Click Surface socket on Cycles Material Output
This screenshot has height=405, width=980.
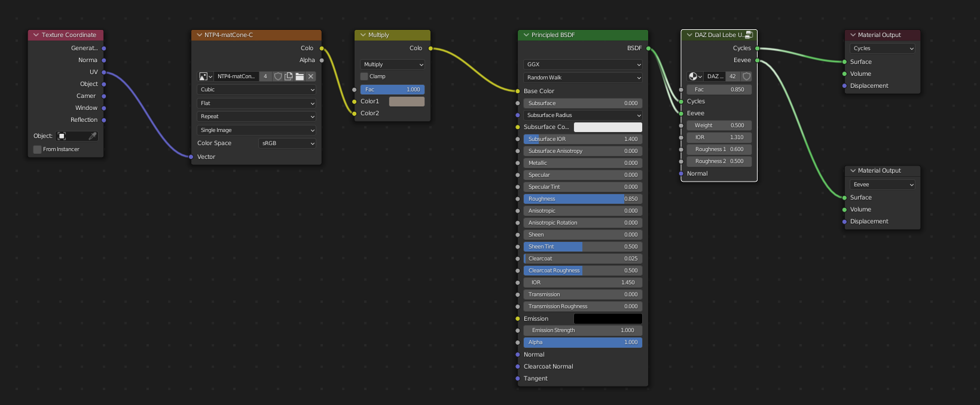[x=844, y=62]
